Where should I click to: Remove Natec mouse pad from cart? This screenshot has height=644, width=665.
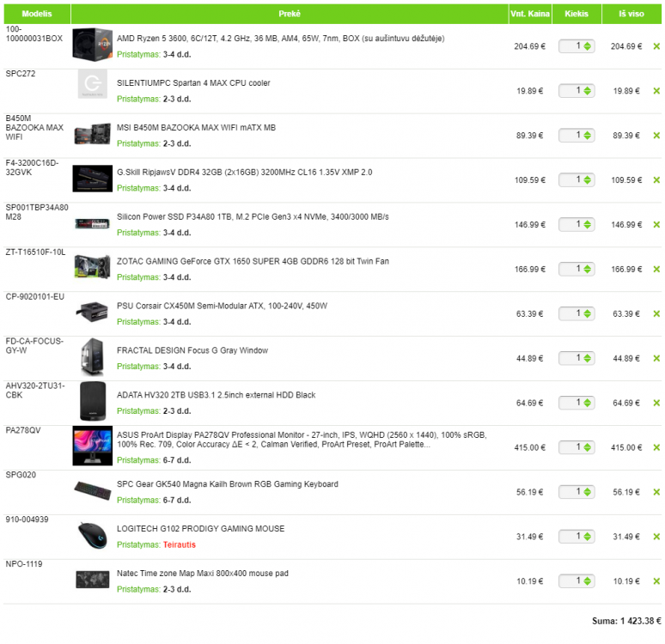pyautogui.click(x=656, y=581)
